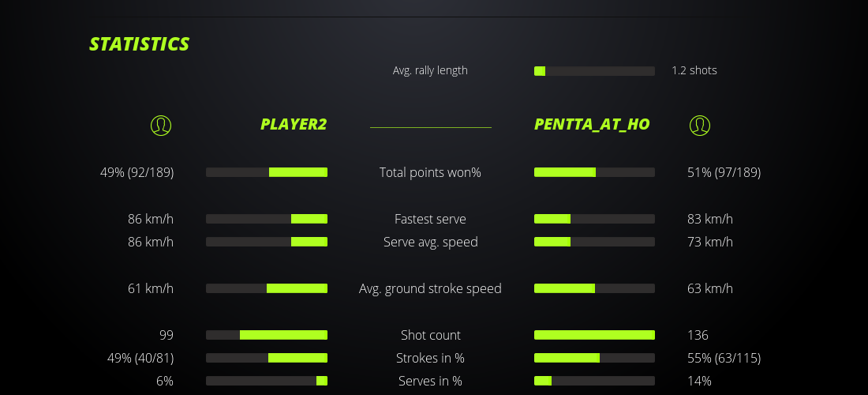Click PENTTA_AT_HO's Serve avg. speed bar
Screen dimensions: 868x395
pos(594,242)
